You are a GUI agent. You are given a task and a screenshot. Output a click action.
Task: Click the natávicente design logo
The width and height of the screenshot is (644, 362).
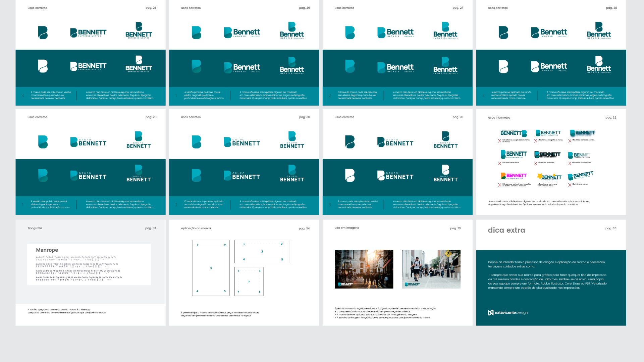pyautogui.click(x=507, y=312)
